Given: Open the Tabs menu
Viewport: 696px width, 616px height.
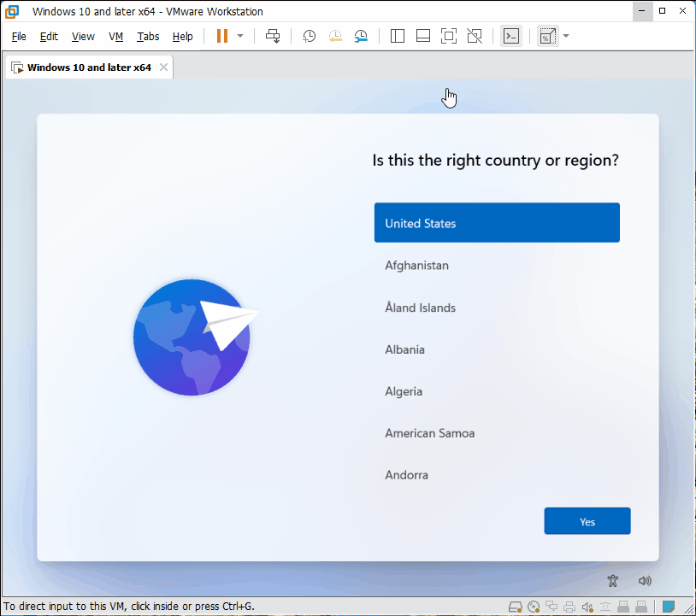Looking at the screenshot, I should point(148,37).
